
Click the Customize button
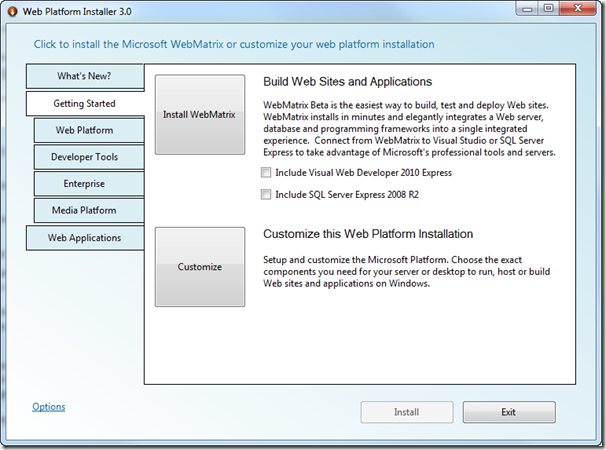pos(200,267)
